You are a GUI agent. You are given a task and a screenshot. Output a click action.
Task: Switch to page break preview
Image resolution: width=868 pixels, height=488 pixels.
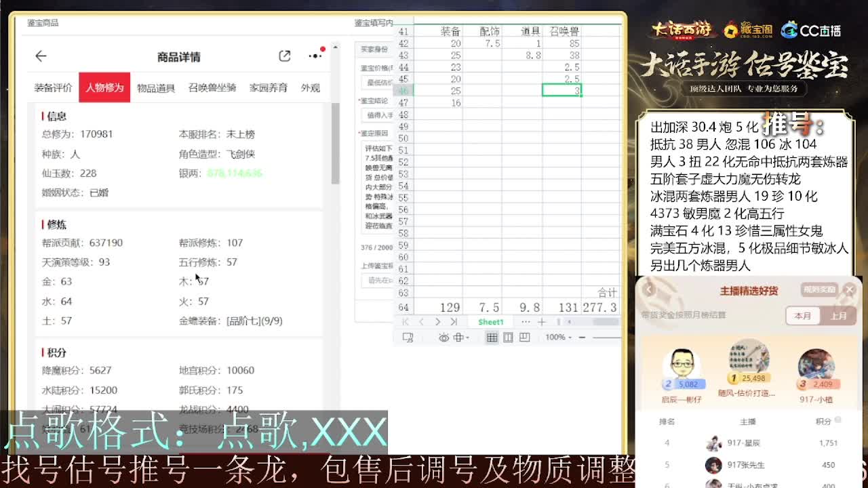tap(524, 338)
